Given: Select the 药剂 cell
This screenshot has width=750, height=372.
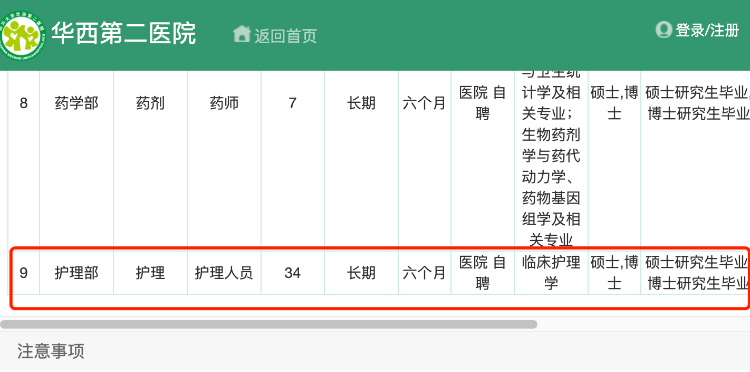Looking at the screenshot, I should [150, 103].
